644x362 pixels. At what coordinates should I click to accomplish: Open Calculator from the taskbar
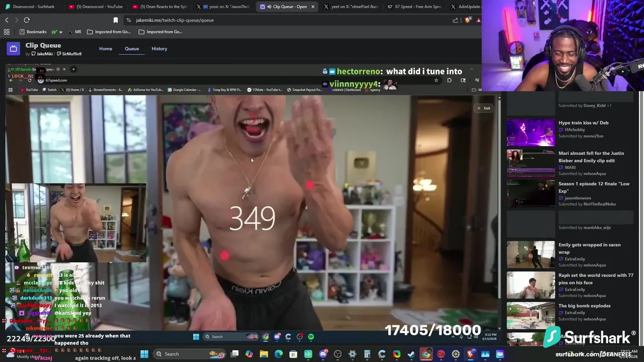367,354
